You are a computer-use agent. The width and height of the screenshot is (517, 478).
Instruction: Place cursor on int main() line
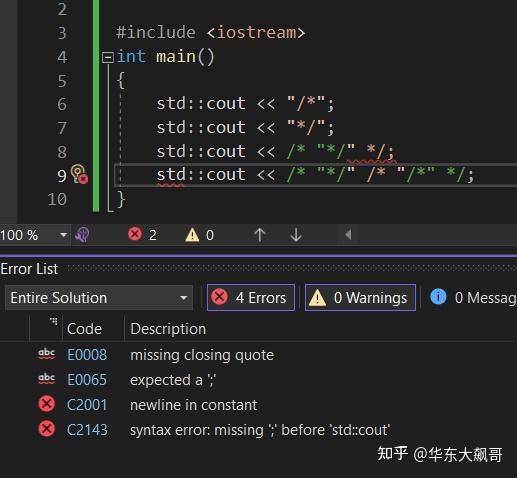click(x=166, y=57)
